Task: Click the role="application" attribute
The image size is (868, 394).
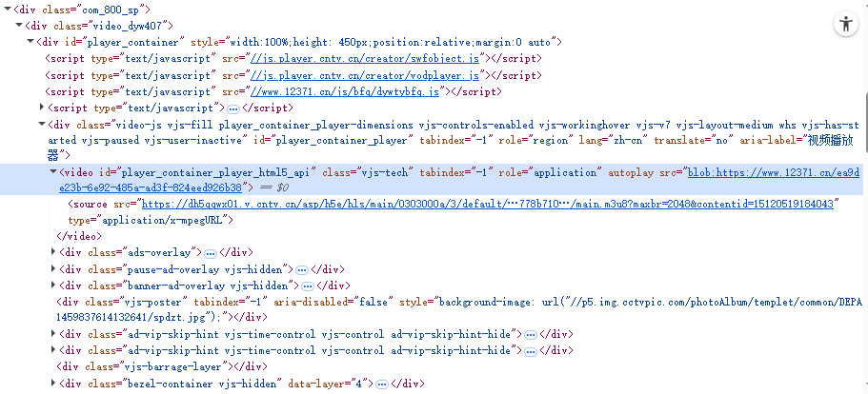Action: tap(548, 173)
